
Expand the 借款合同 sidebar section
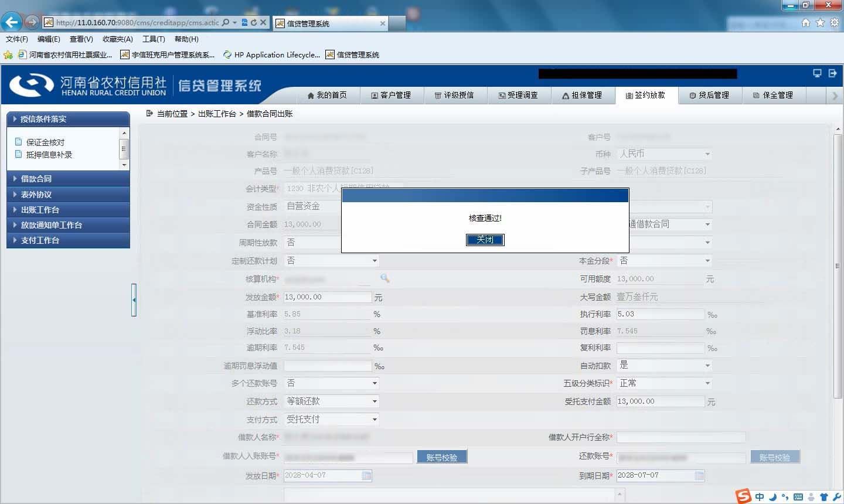(68, 179)
